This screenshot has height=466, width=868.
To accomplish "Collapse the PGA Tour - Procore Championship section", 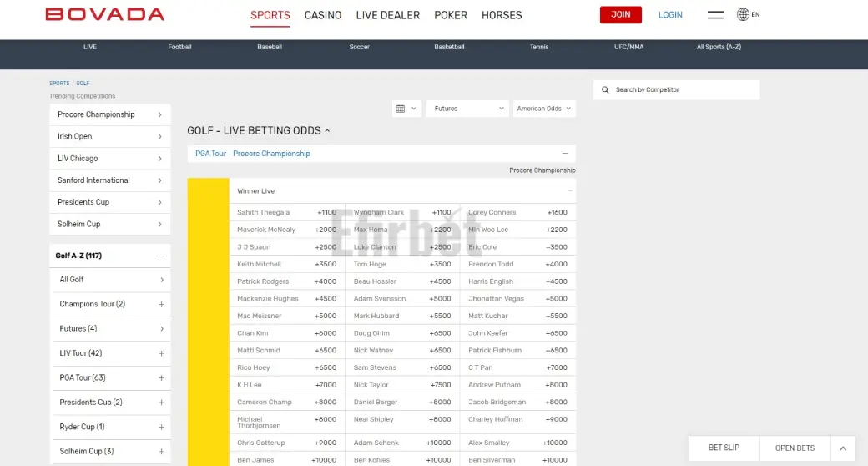I will pyautogui.click(x=565, y=154).
